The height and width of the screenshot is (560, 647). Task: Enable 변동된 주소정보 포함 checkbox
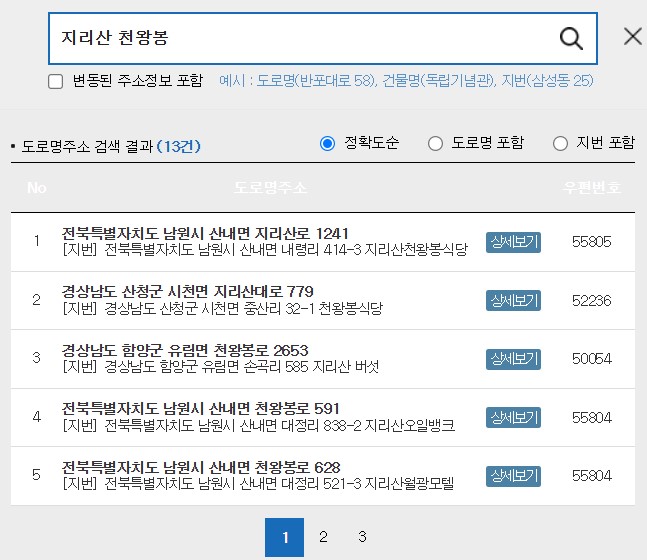(x=55, y=81)
